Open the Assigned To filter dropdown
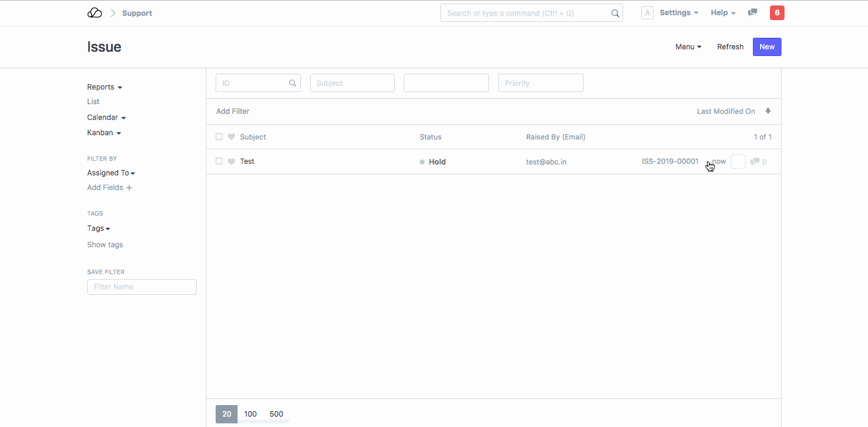The width and height of the screenshot is (868, 427). click(111, 173)
